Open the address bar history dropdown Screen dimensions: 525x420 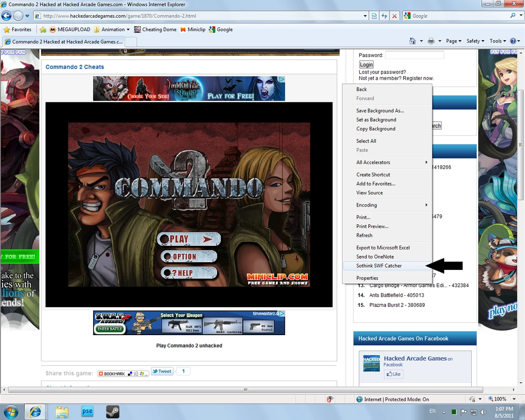[365, 16]
